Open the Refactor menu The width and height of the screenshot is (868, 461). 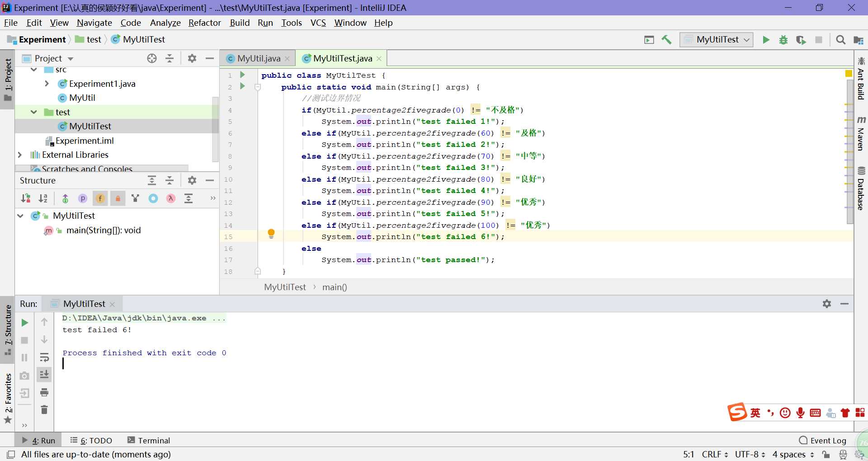205,23
